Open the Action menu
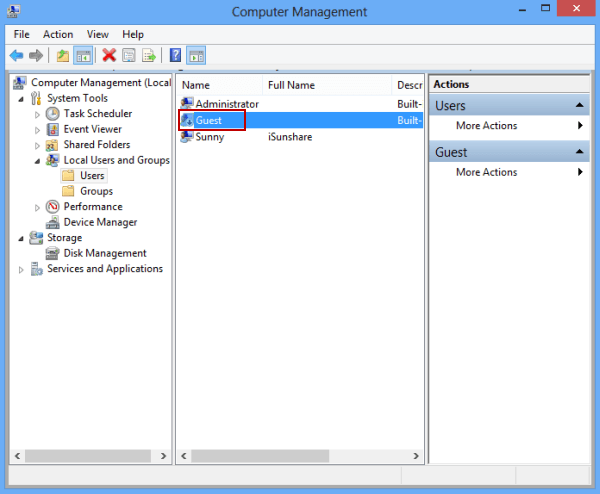Image resolution: width=600 pixels, height=494 pixels. 58,34
